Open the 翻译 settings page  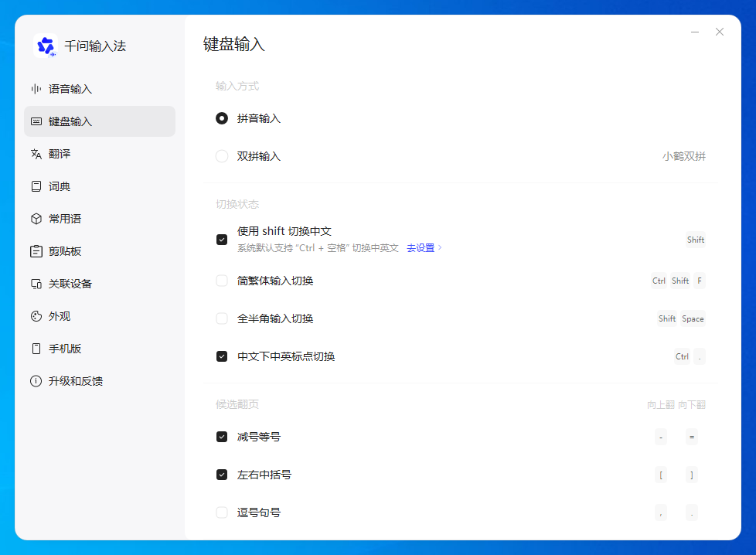[x=100, y=154]
